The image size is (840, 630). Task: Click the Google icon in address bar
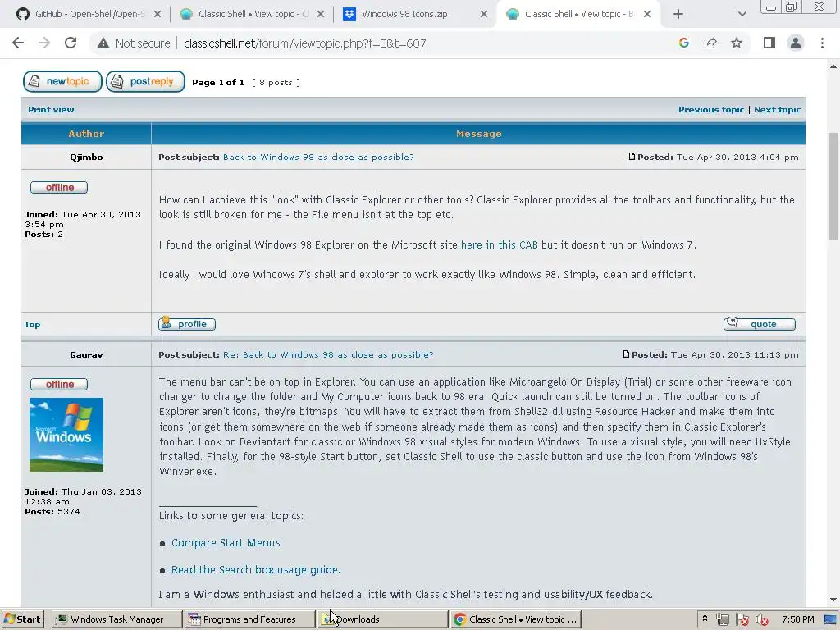tap(683, 43)
